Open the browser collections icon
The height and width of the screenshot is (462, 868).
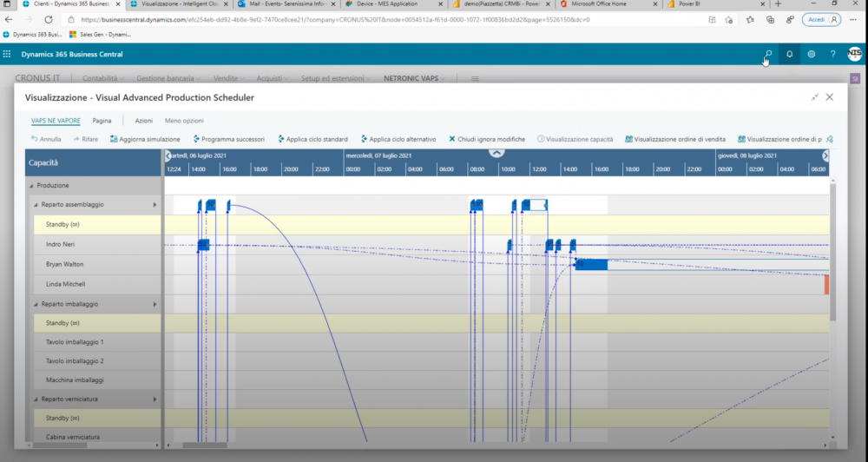770,19
